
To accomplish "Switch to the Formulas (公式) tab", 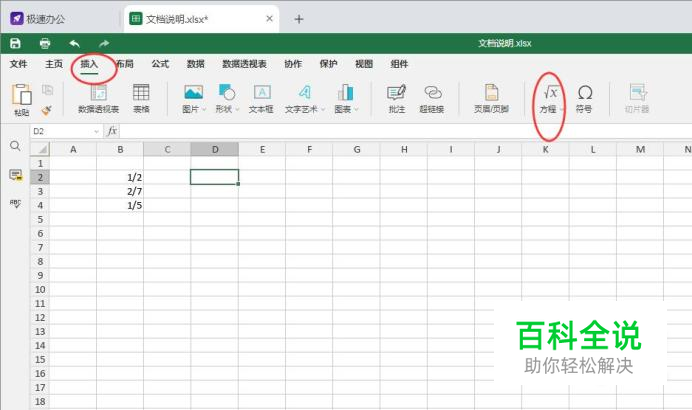I will (160, 64).
